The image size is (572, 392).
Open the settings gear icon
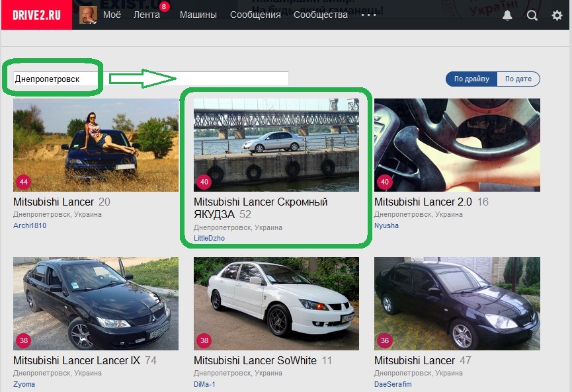pos(557,15)
